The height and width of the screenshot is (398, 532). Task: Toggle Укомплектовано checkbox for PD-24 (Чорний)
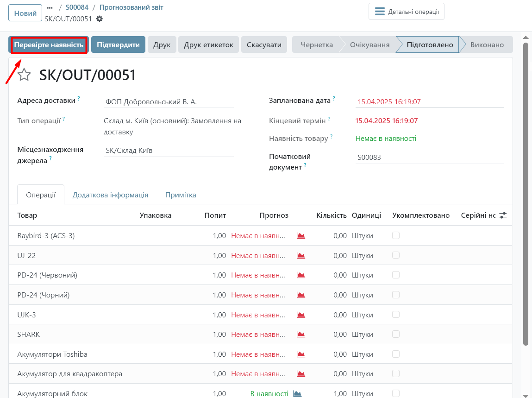tap(396, 295)
